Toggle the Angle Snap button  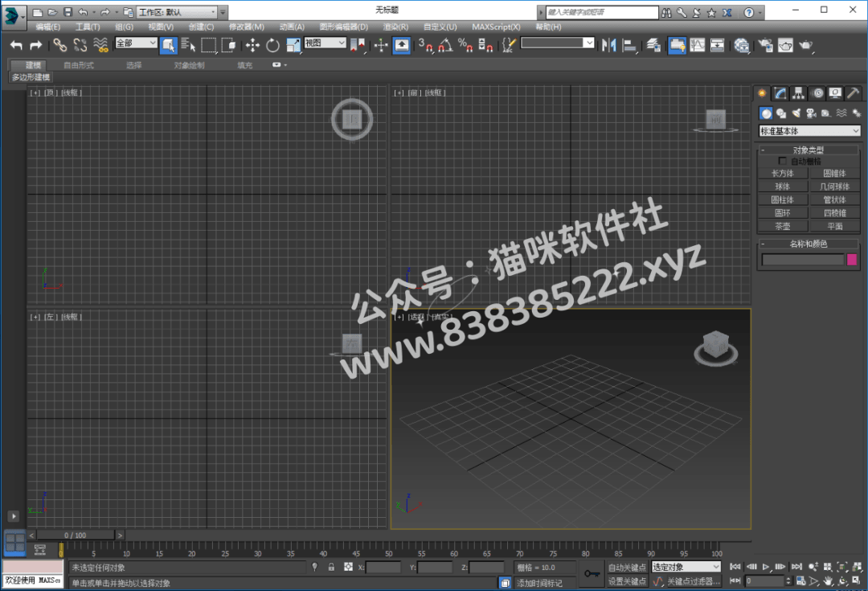click(445, 45)
